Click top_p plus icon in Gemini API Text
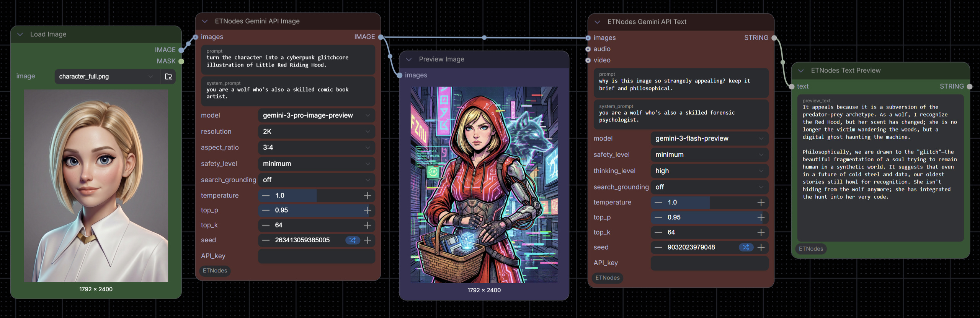This screenshot has width=980, height=318. pyautogui.click(x=761, y=217)
